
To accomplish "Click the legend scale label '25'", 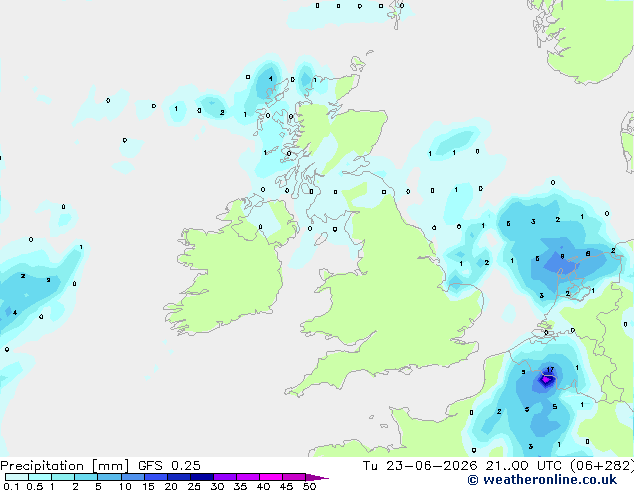I will [x=194, y=486].
